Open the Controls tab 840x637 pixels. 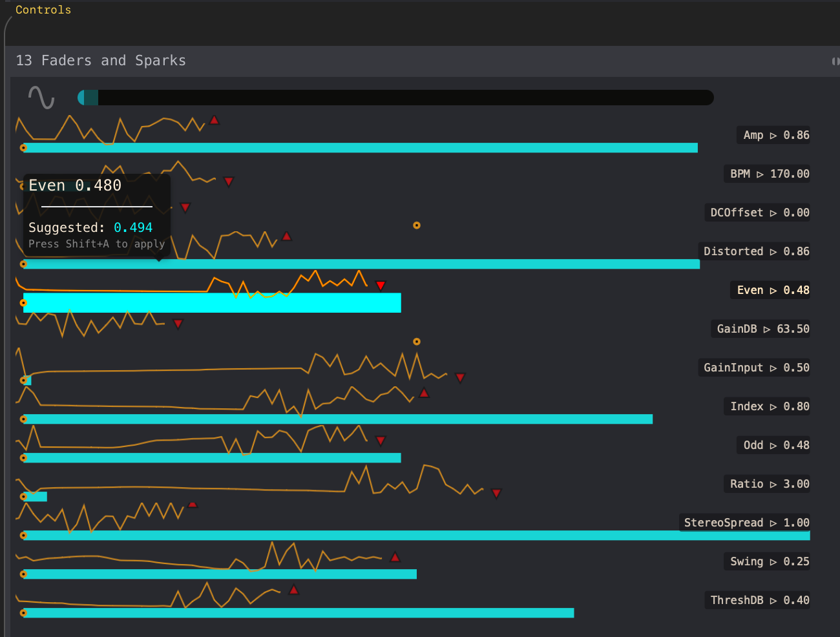click(x=43, y=10)
